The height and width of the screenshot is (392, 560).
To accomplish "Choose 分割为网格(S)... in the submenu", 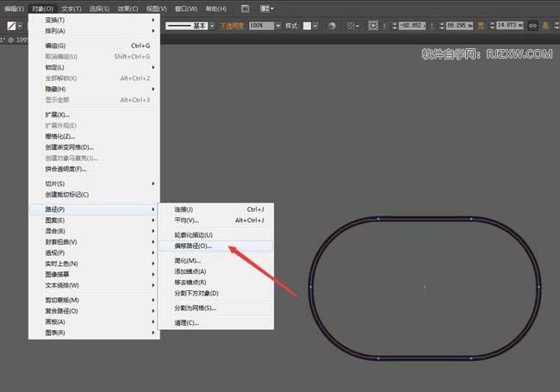I will coord(216,308).
